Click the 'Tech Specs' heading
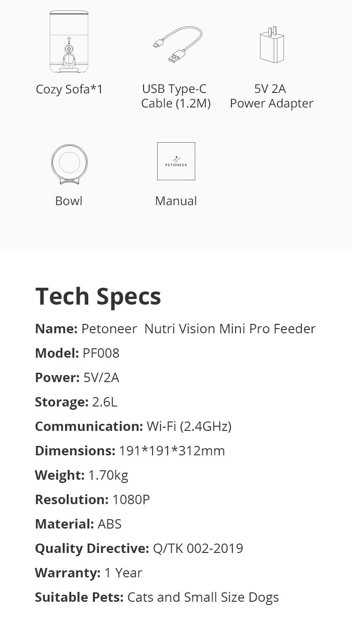352x644 pixels. [x=98, y=296]
